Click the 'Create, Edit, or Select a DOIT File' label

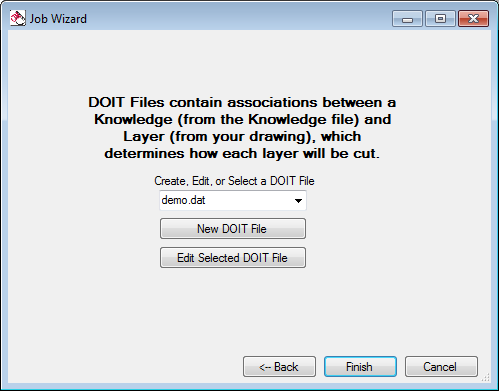(234, 181)
